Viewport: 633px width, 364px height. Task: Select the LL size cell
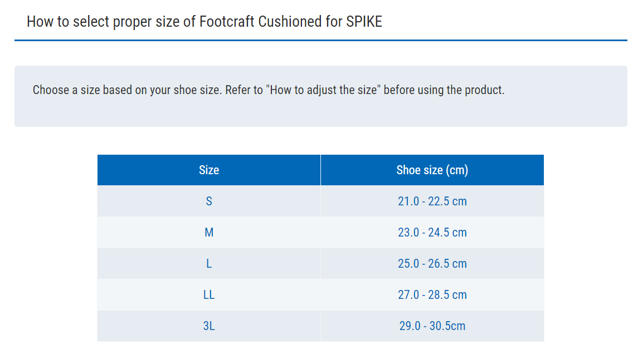click(x=209, y=295)
